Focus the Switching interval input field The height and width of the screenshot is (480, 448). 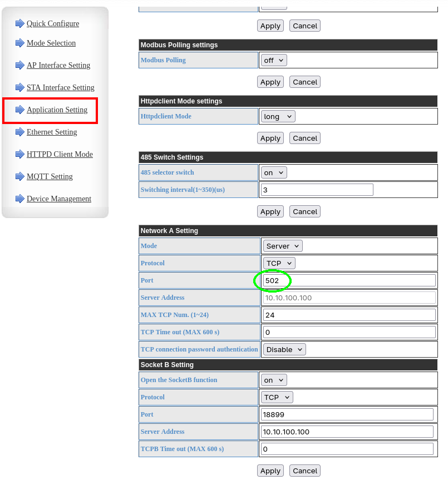coord(317,190)
